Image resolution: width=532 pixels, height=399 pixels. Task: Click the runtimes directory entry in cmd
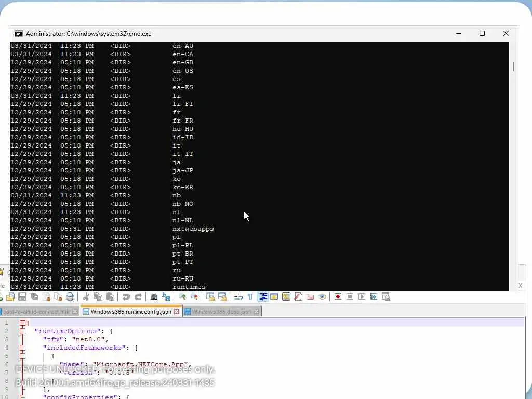pyautogui.click(x=189, y=287)
